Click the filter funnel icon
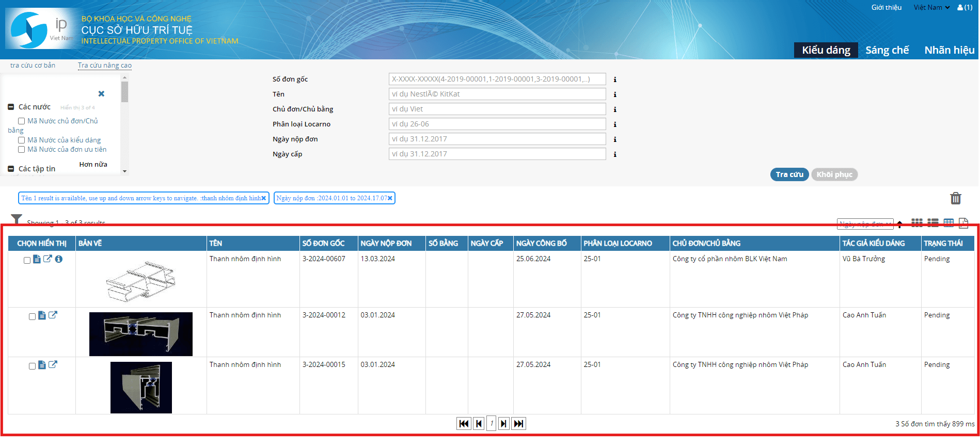The image size is (980, 448). pos(17,219)
